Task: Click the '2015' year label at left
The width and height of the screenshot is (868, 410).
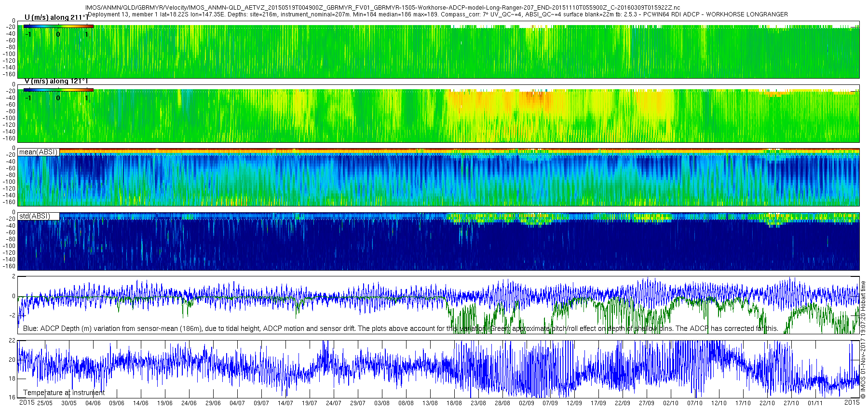Action: pyautogui.click(x=27, y=402)
